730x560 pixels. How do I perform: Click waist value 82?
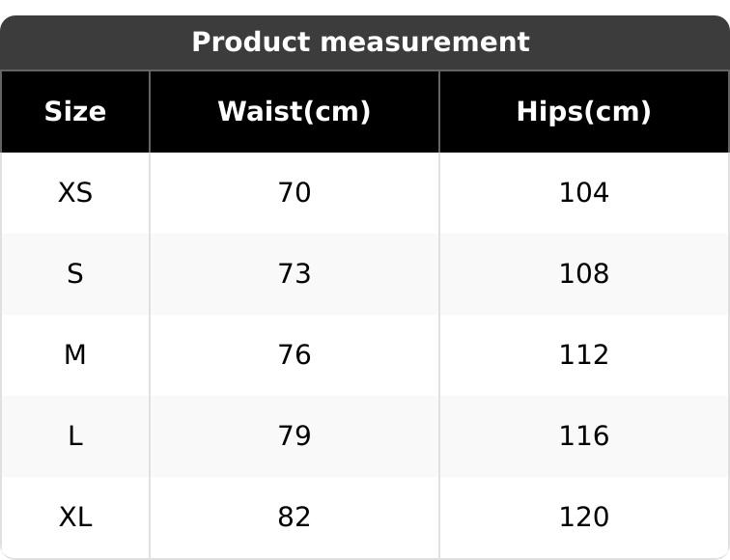295,518
